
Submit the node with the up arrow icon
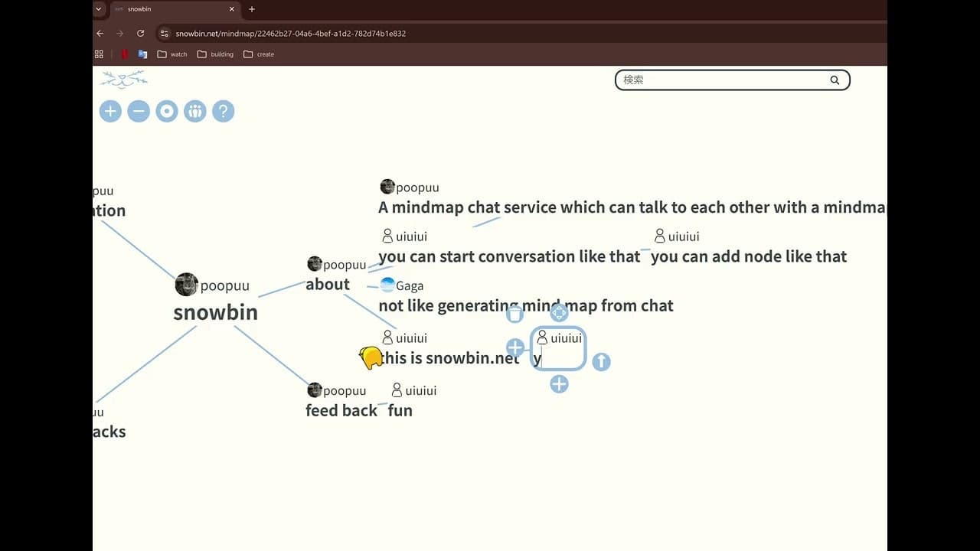[602, 362]
